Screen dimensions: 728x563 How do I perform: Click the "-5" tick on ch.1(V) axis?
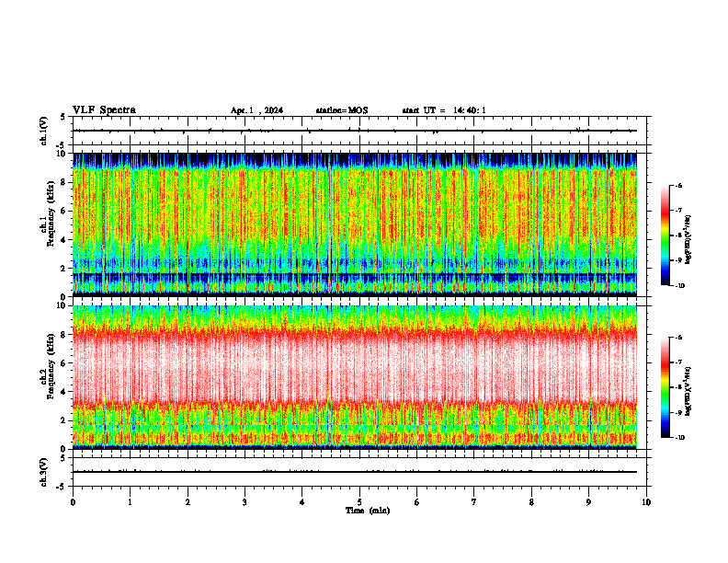(61, 145)
